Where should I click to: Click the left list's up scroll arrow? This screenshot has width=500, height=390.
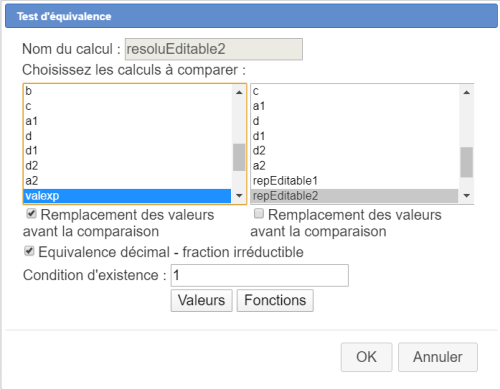pos(239,92)
